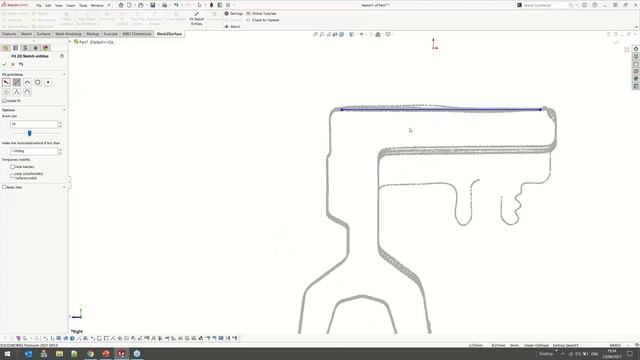The height and width of the screenshot is (360, 640).
Task: Collapse the Options section
Action: 64,110
